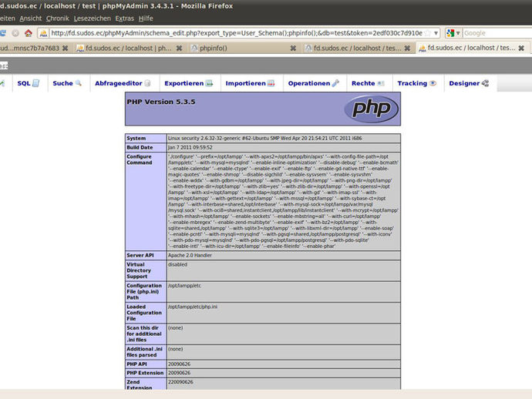Screen dimensions: 532x399
Task: Click the 'PHP Version 5.3.5' heading
Action: pyautogui.click(x=161, y=102)
